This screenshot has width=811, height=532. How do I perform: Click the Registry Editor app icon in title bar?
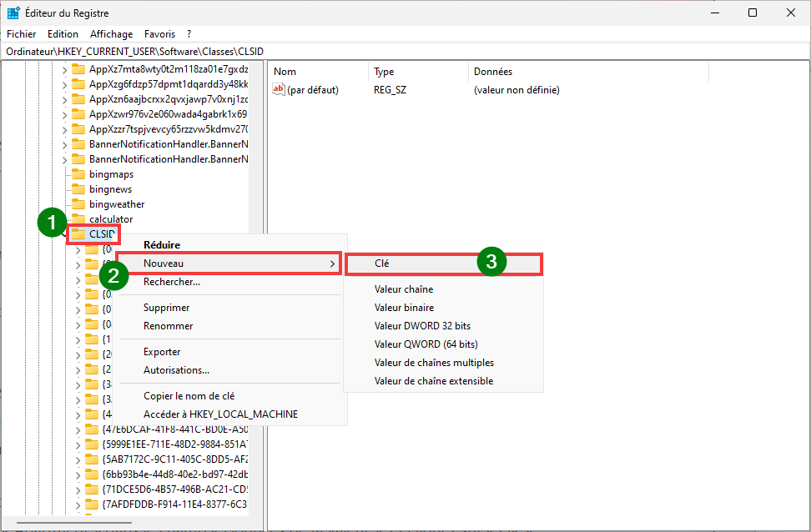tap(14, 13)
